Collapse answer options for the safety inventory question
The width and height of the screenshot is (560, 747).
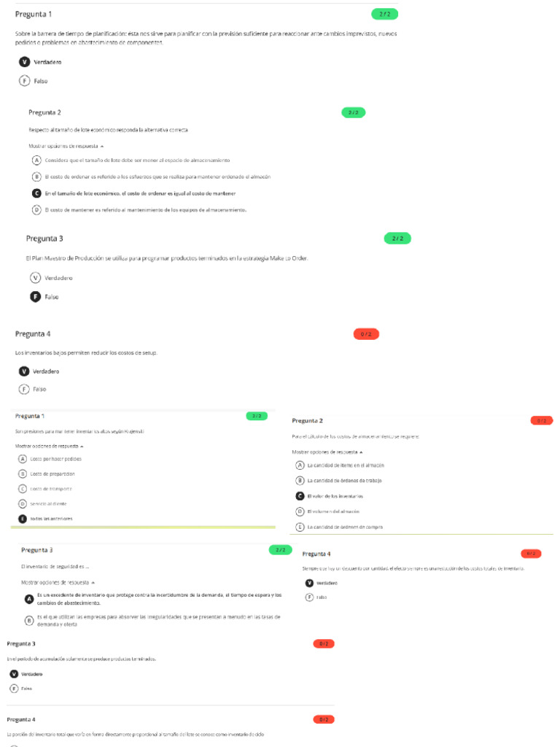coord(58,583)
